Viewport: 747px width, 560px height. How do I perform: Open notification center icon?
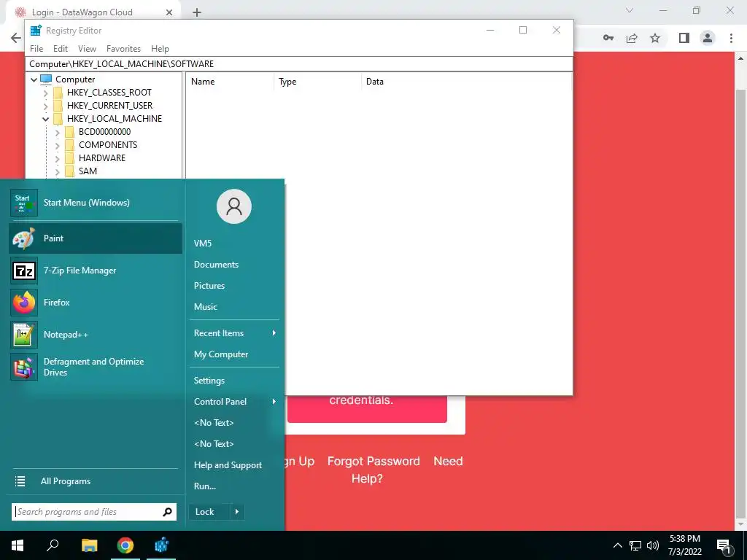click(724, 546)
